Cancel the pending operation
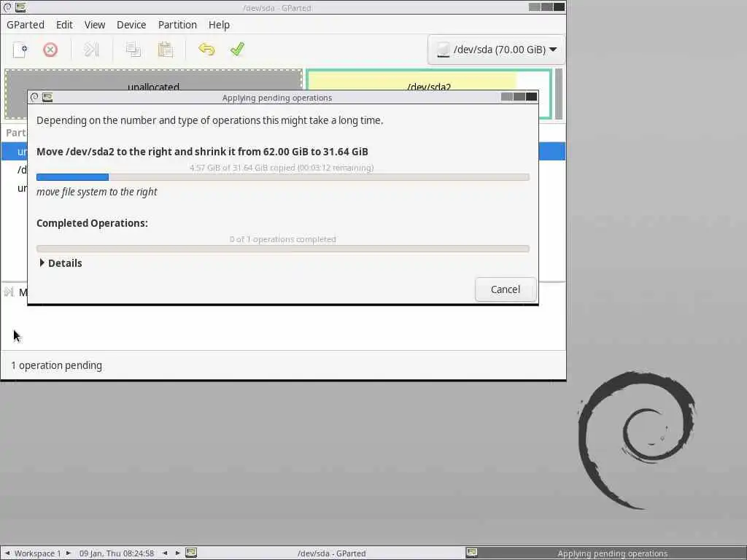Viewport: 747px width, 560px height. click(506, 289)
